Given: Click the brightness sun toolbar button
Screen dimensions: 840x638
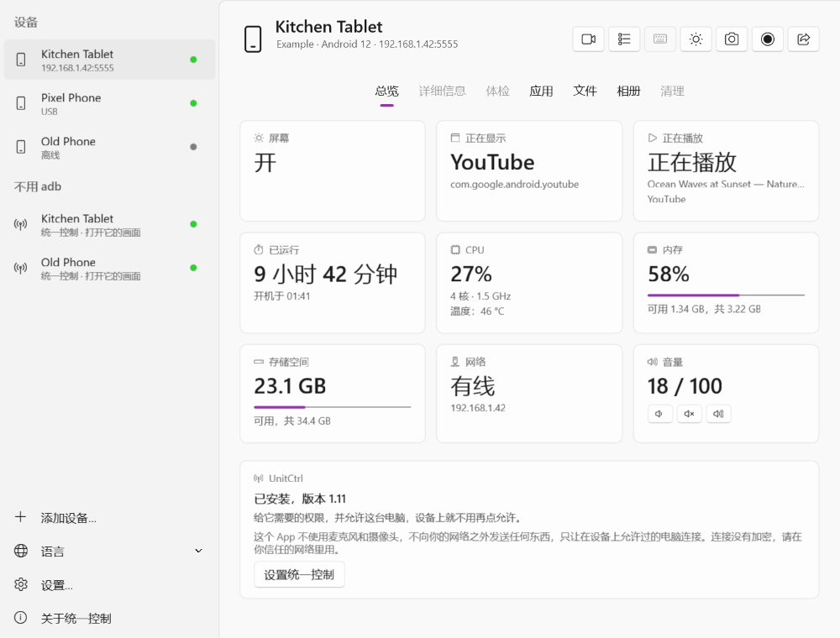Looking at the screenshot, I should [x=696, y=39].
